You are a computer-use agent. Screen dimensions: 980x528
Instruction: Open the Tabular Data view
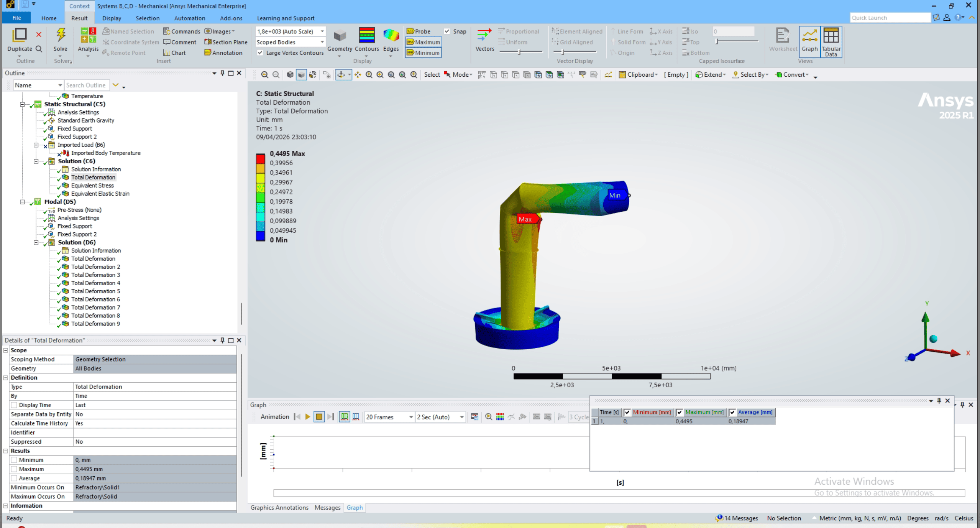pos(831,41)
